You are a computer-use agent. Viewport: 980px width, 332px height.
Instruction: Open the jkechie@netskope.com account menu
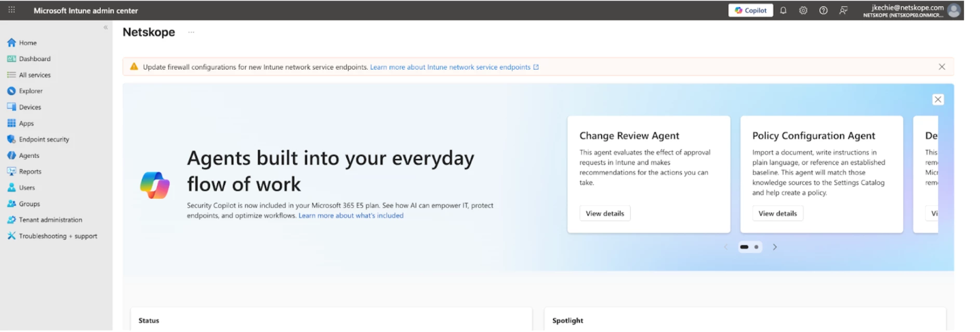tap(903, 10)
